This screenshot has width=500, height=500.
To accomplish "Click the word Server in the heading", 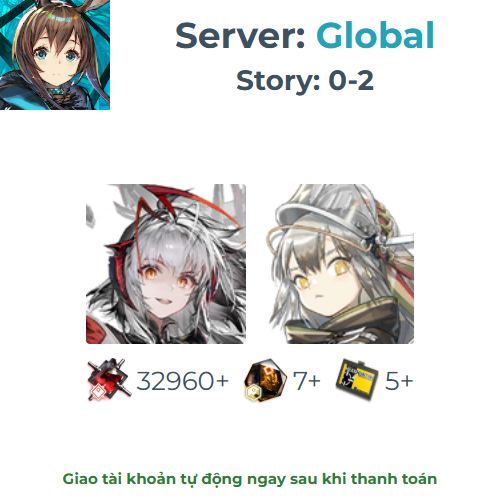I will (240, 36).
